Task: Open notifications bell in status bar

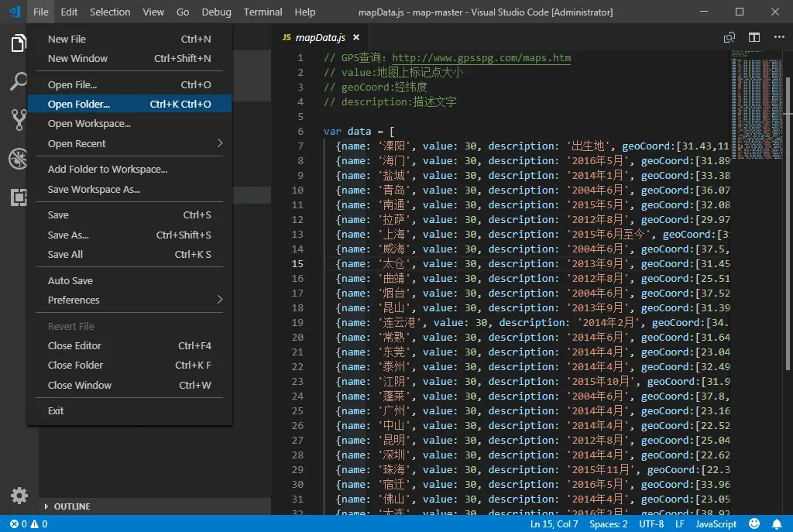Action: pos(776,524)
